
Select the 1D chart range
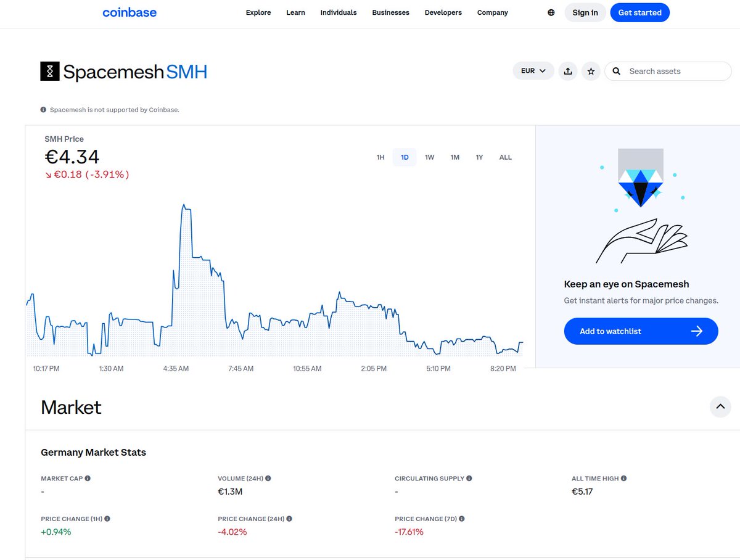pos(405,157)
